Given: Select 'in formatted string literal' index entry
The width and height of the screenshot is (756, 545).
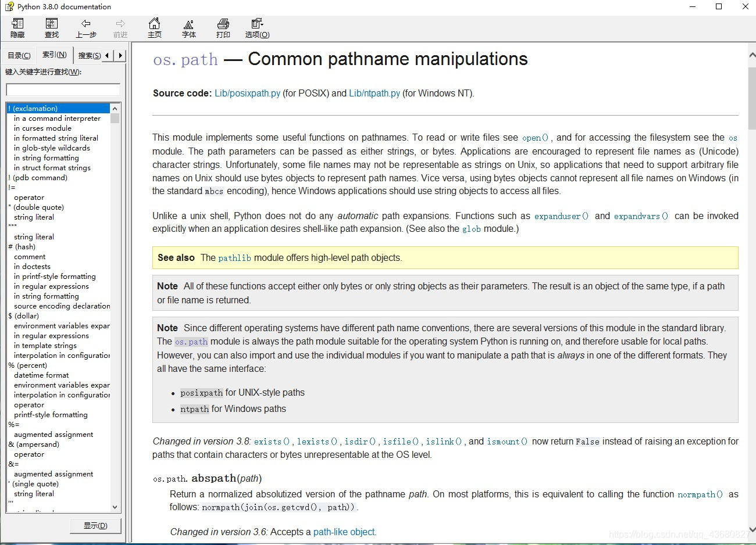Looking at the screenshot, I should [56, 138].
